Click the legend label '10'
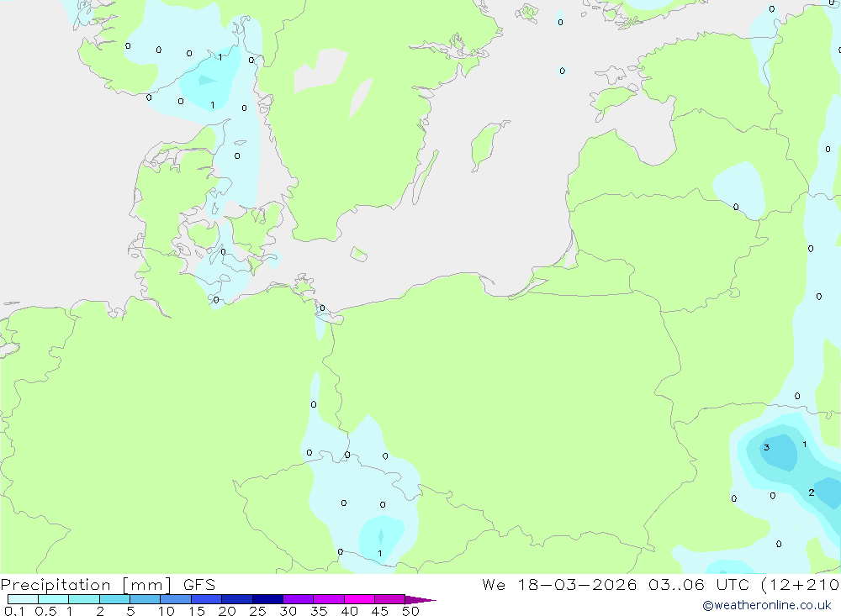841x616 pixels. 167,611
